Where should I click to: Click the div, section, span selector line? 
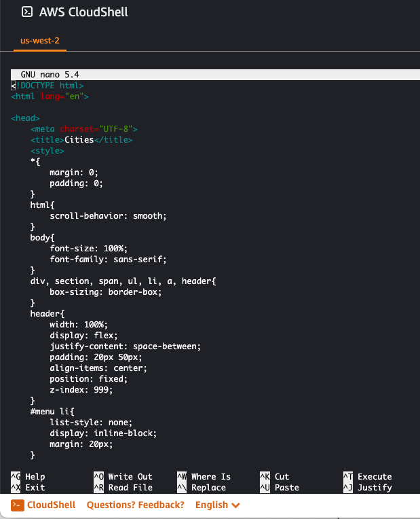(x=123, y=281)
